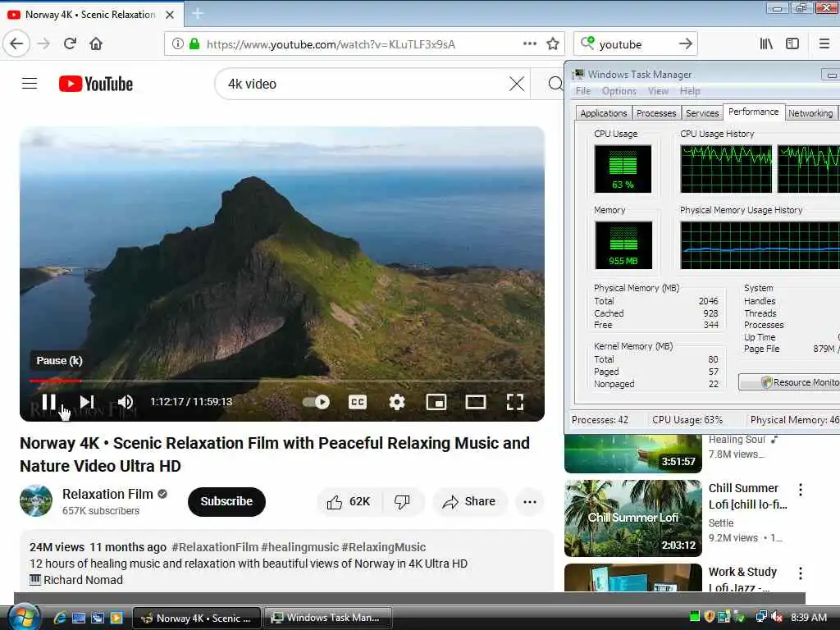This screenshot has height=630, width=840.
Task: Switch to theater mode
Action: 475,402
